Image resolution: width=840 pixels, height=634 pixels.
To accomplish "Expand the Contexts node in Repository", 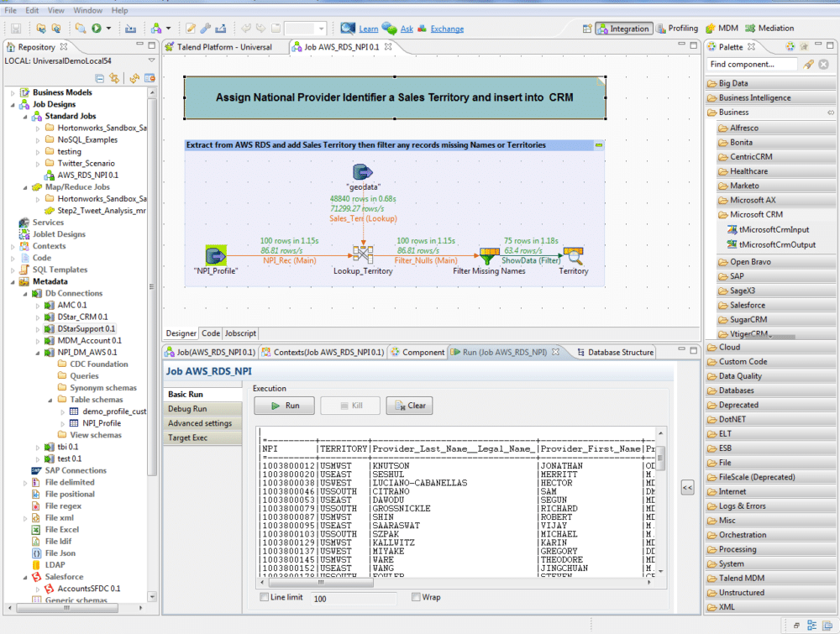I will click(13, 246).
